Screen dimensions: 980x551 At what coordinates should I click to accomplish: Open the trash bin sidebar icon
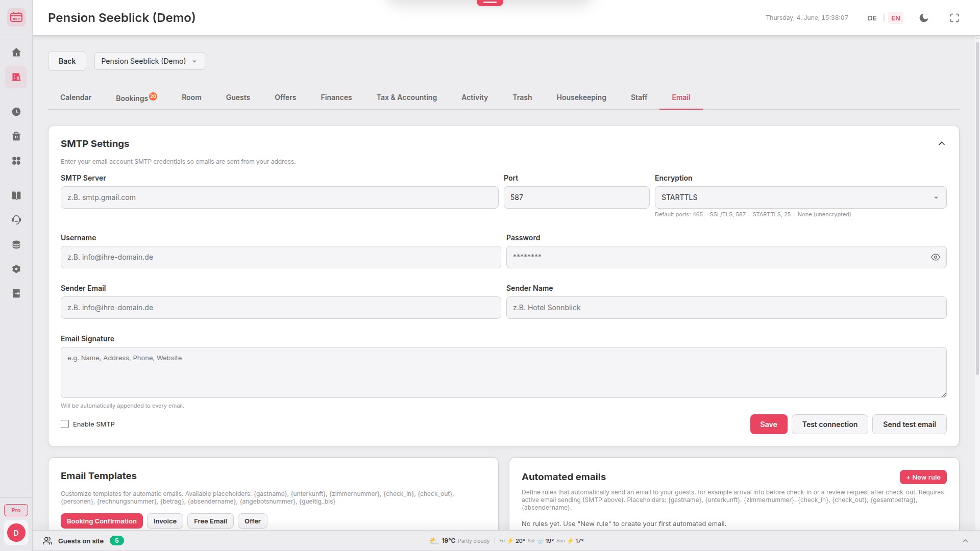pos(16,136)
